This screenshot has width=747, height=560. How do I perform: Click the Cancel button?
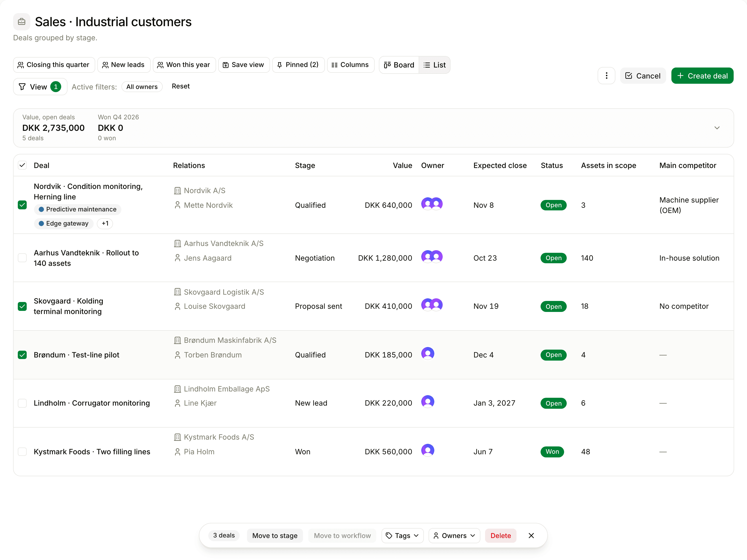point(643,76)
